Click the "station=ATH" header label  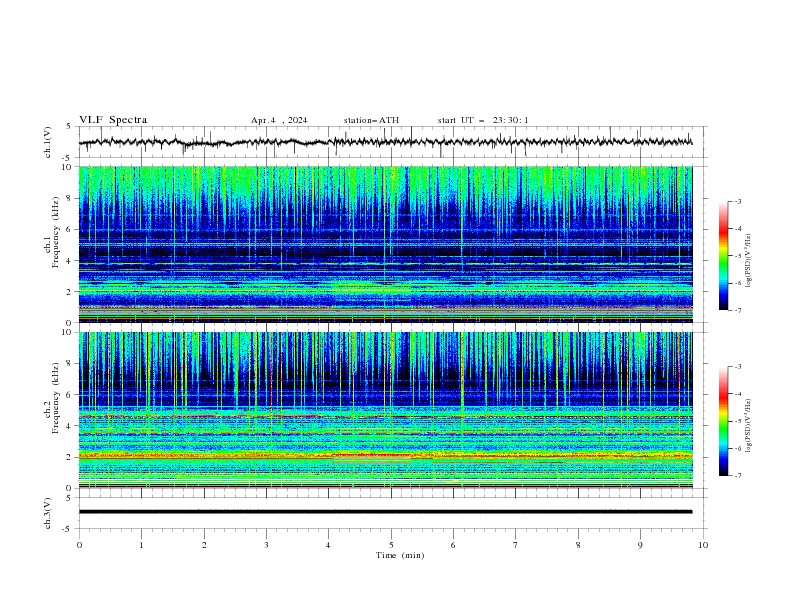pos(371,120)
